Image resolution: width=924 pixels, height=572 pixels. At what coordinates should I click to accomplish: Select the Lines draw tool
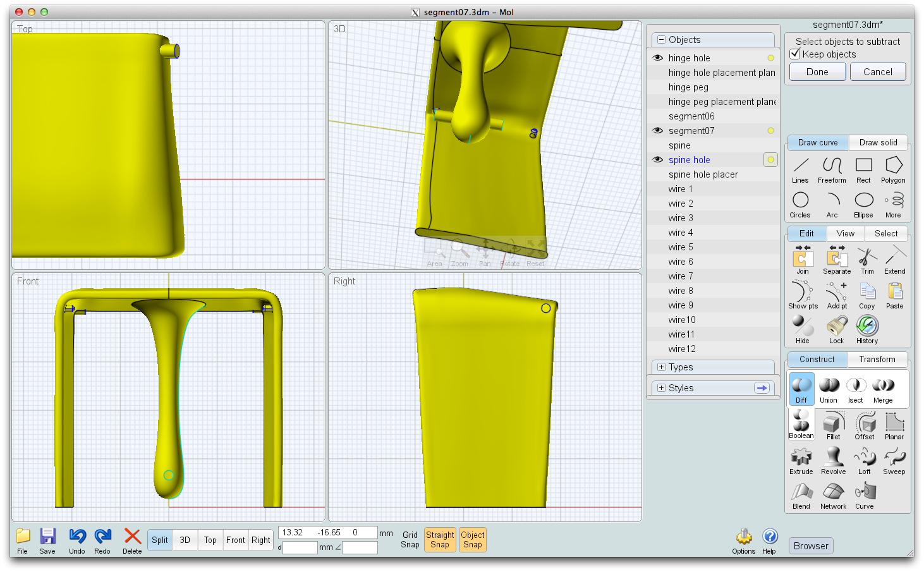click(x=800, y=170)
